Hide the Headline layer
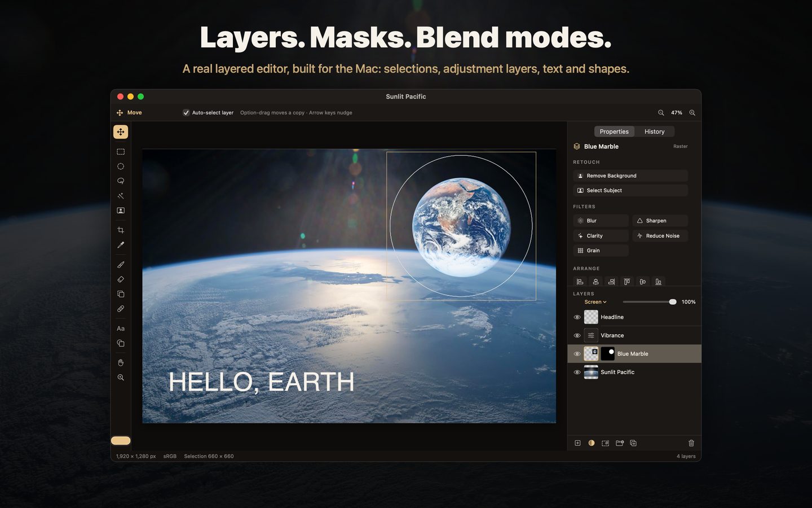 click(577, 317)
